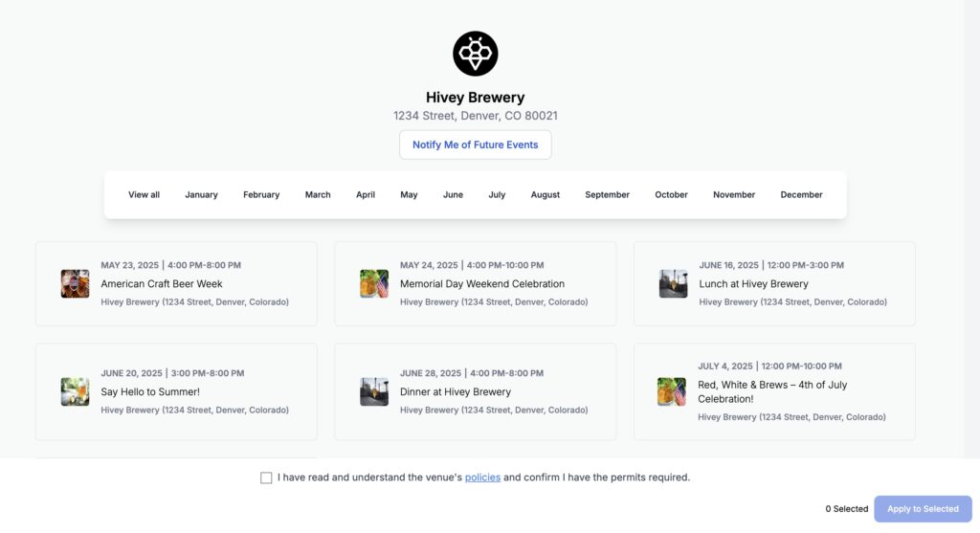980x533 pixels.
Task: Filter events by May
Action: [409, 195]
